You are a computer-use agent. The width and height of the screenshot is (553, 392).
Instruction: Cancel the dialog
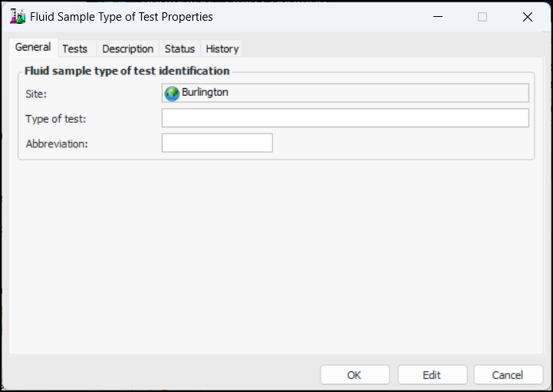[x=508, y=375]
